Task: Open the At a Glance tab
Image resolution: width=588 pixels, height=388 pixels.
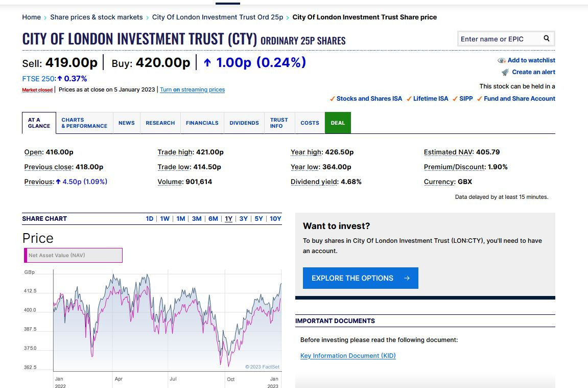Action: (x=39, y=123)
